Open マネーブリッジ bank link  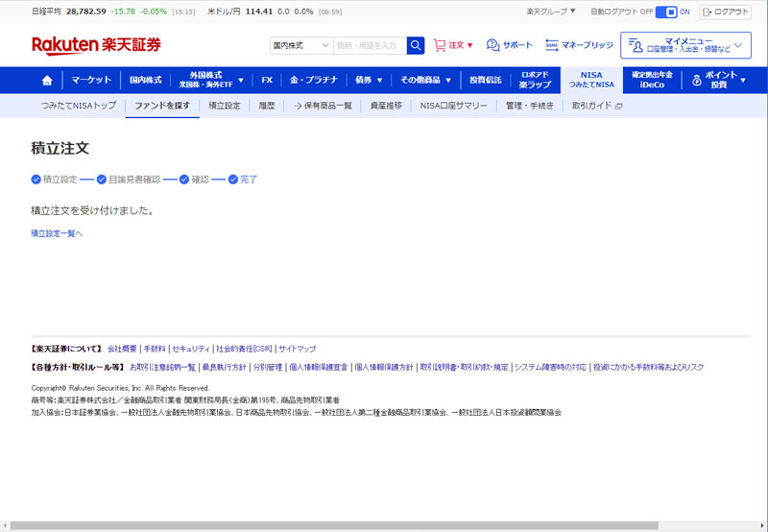[579, 45]
